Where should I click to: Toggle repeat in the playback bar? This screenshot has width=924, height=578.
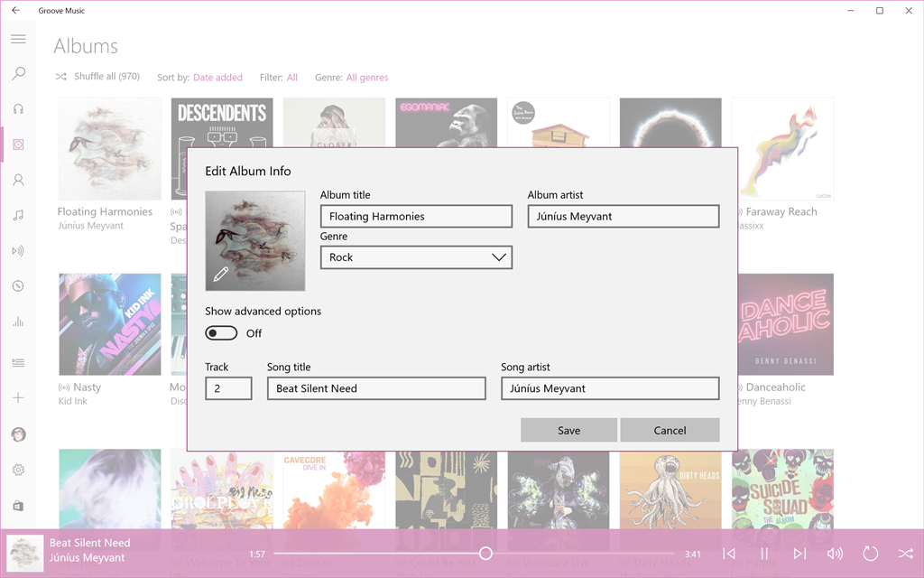pos(870,554)
